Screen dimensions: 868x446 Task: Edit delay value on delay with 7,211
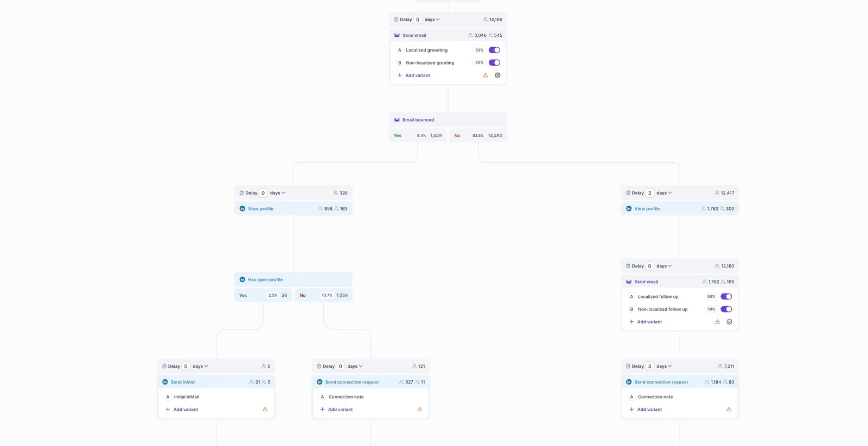pos(649,366)
